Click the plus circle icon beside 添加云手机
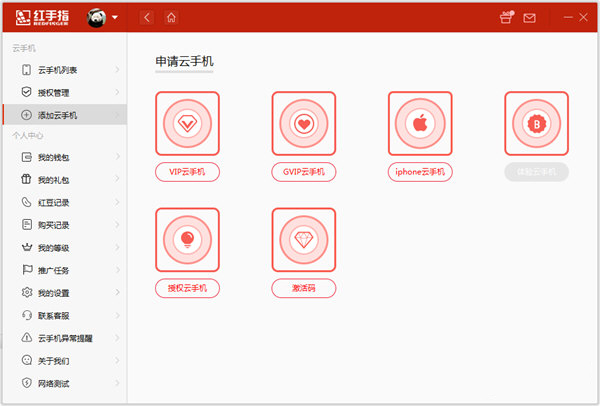 point(26,115)
